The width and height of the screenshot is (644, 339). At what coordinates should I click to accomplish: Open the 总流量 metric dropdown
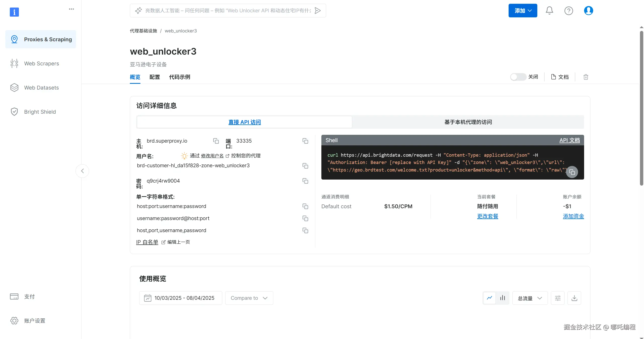pyautogui.click(x=530, y=298)
